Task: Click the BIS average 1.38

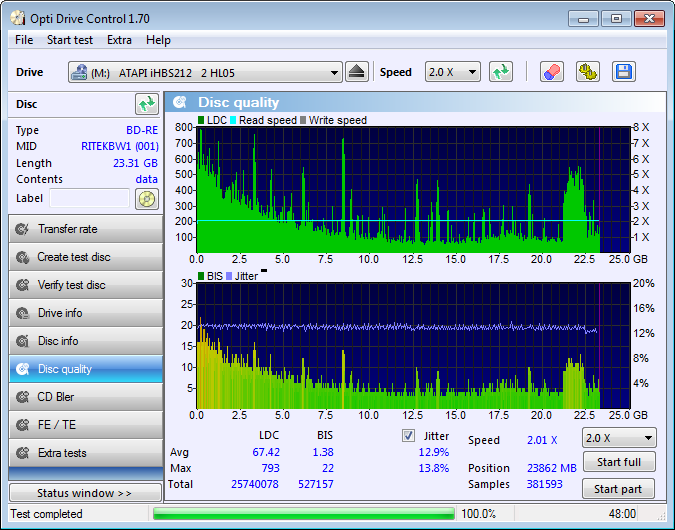Action: coord(323,452)
